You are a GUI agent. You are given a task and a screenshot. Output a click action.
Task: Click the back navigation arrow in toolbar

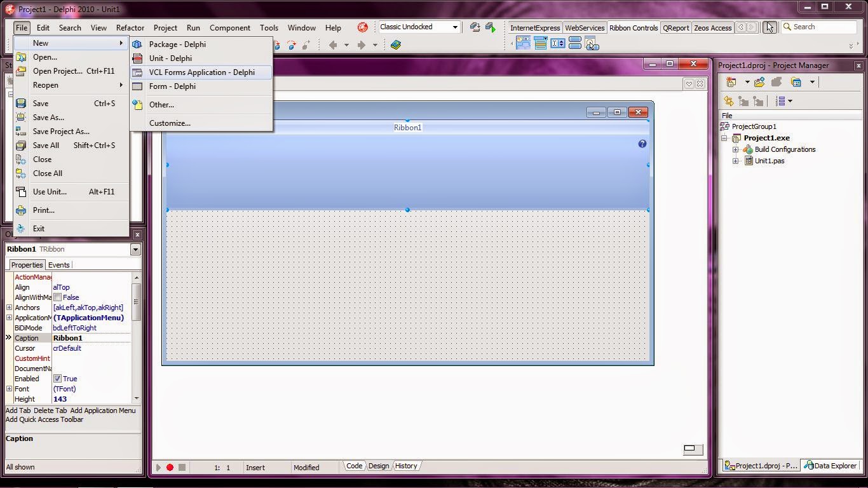tap(332, 45)
